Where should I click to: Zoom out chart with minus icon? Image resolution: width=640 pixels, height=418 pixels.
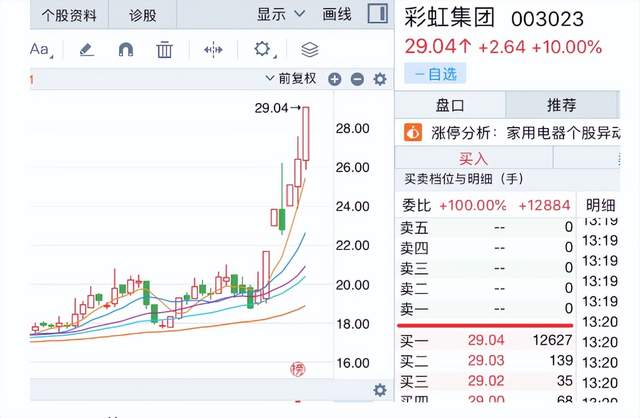click(x=356, y=79)
